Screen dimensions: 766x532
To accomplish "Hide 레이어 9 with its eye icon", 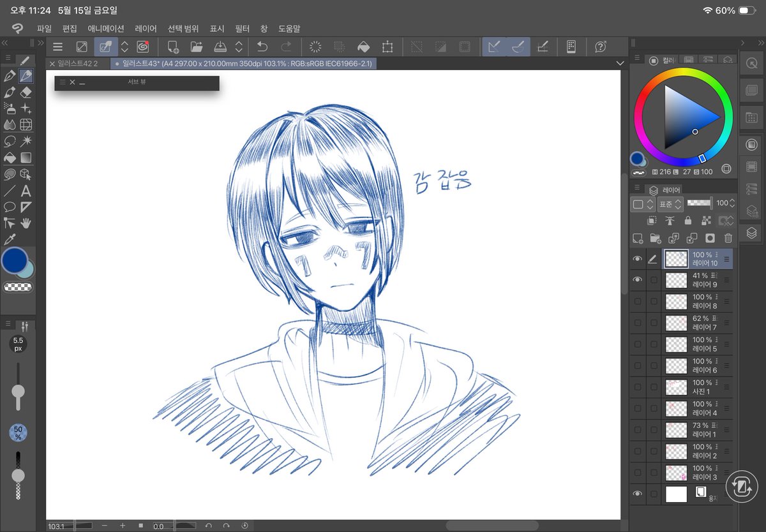I will 637,280.
